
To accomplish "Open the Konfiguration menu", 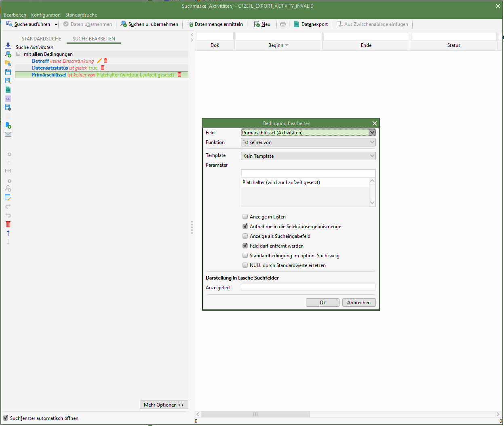I will (x=46, y=15).
